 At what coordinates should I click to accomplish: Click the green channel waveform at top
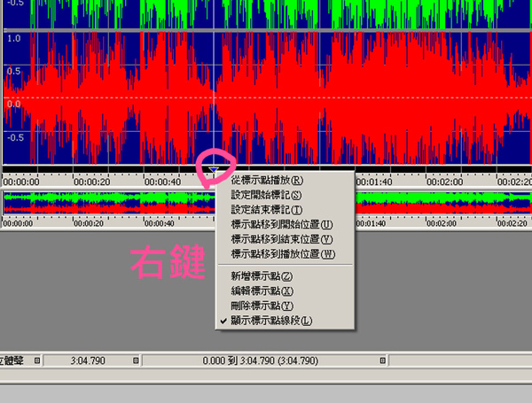(x=268, y=14)
